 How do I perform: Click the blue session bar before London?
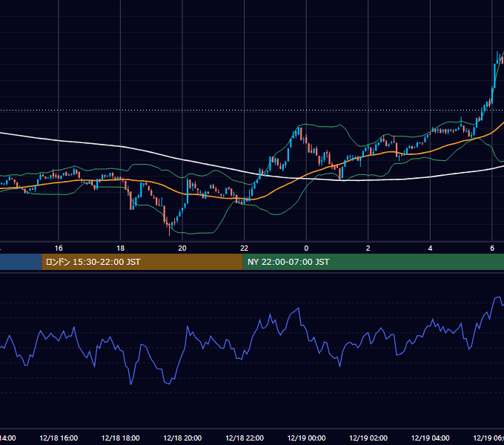(x=21, y=262)
